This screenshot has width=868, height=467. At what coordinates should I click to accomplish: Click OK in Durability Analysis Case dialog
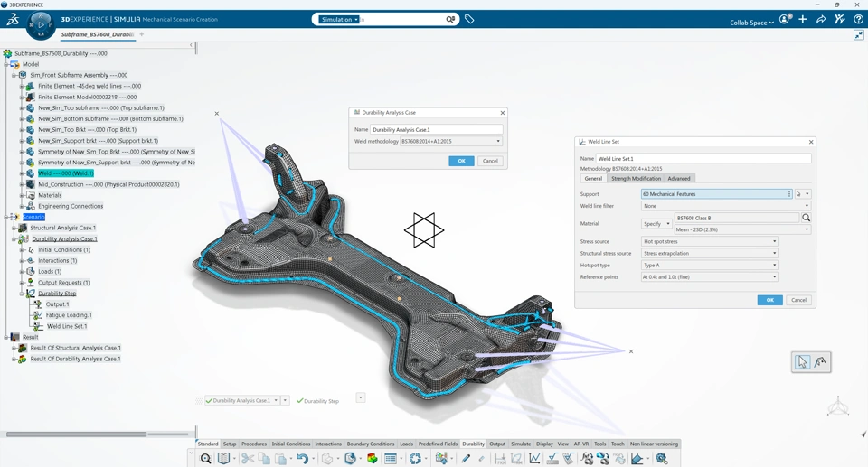pyautogui.click(x=461, y=161)
